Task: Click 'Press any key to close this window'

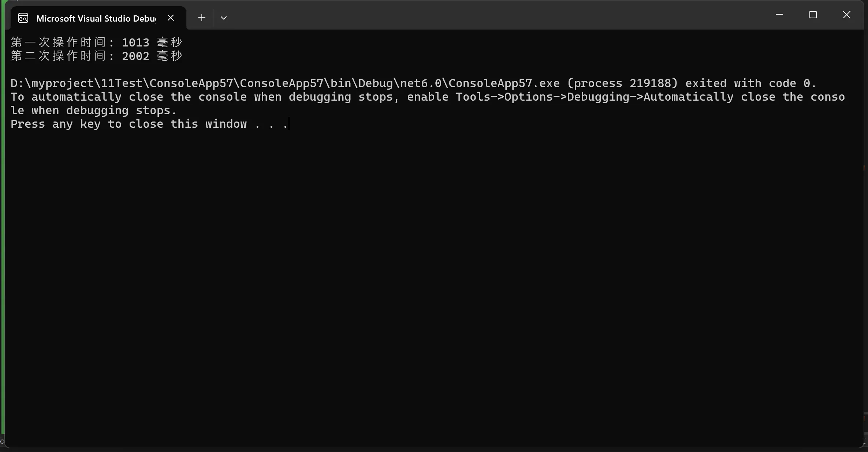Action: click(129, 124)
